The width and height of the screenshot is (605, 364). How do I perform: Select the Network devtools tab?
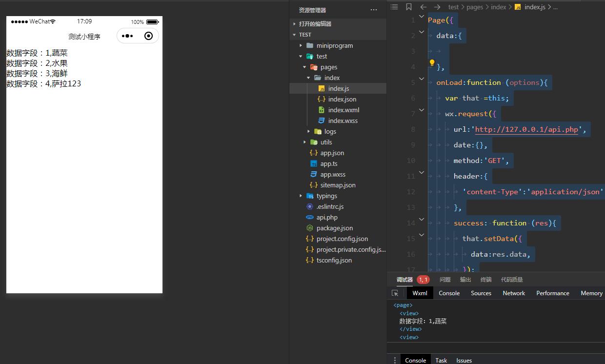pos(514,293)
